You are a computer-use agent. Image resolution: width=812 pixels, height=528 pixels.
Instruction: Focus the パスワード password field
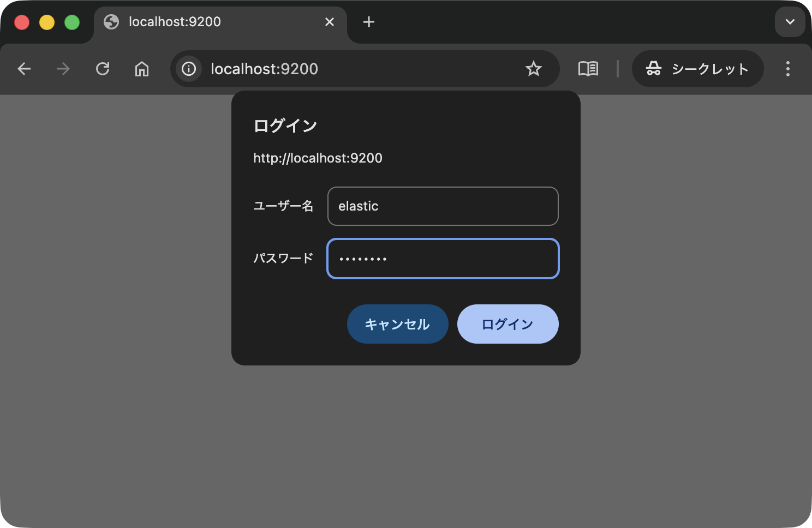[x=443, y=259]
